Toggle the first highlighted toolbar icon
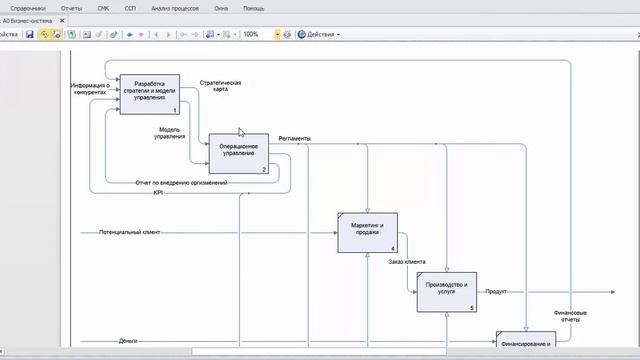The height and width of the screenshot is (360, 640). (x=44, y=35)
